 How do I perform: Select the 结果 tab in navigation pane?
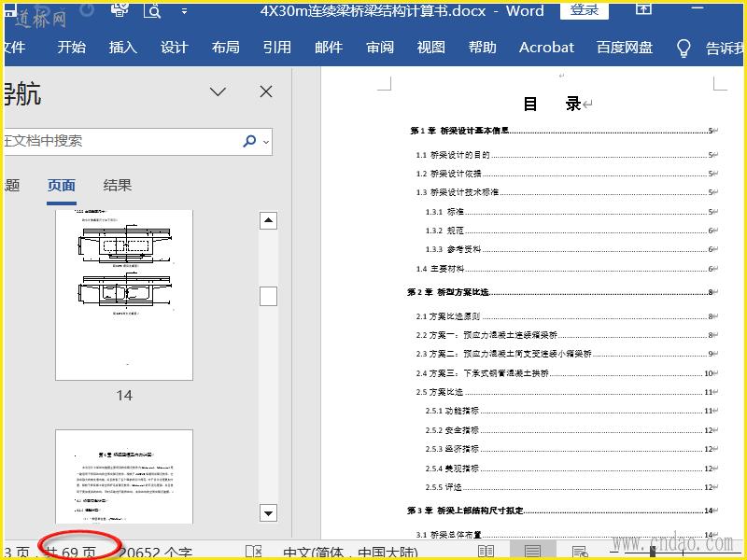pyautogui.click(x=118, y=185)
